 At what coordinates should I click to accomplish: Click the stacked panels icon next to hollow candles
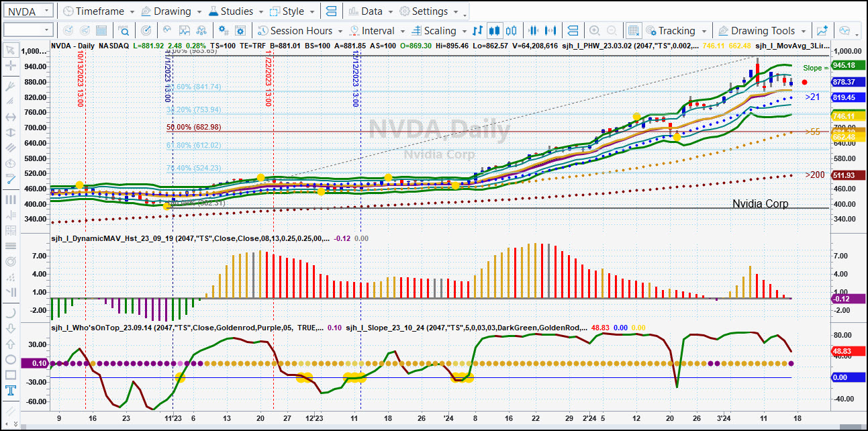coord(573,30)
